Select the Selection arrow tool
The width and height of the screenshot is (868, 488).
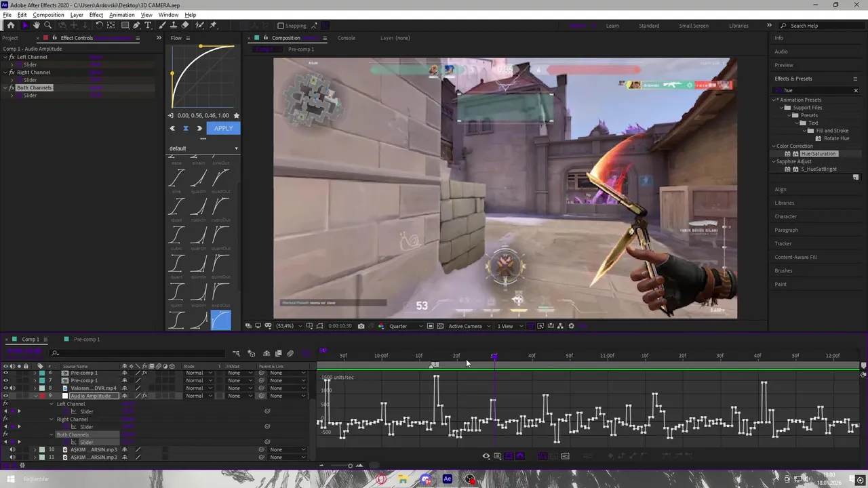point(25,25)
